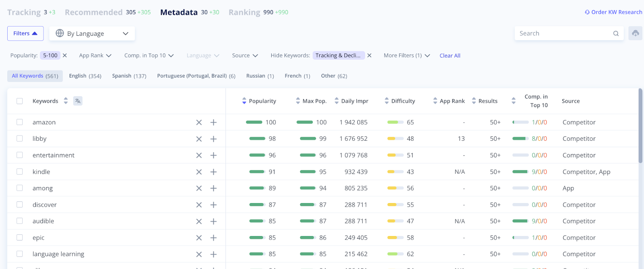644x269 pixels.
Task: Tick the checkbox for entertainment row
Action: [19, 155]
